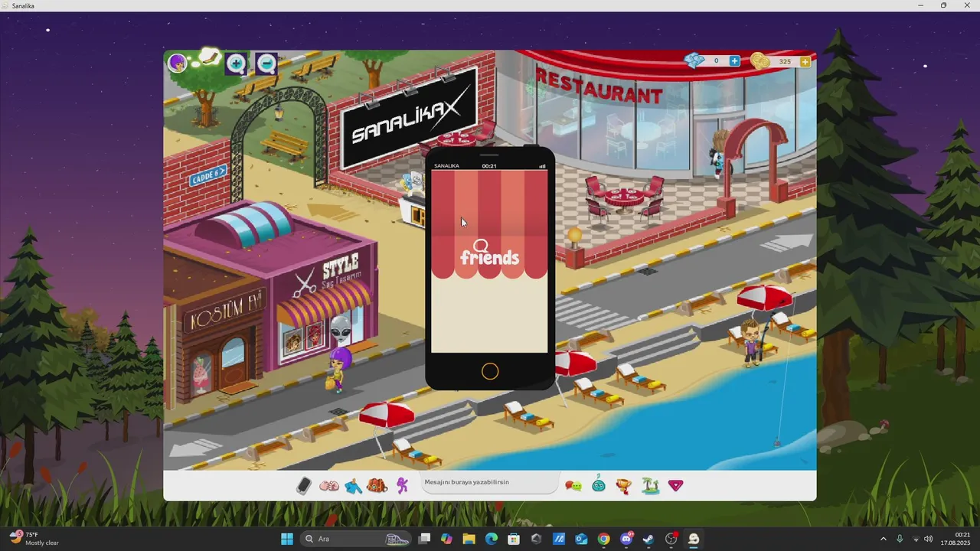Open weather widget showing 75°F
Viewport: 980px width, 551px height.
(x=34, y=539)
